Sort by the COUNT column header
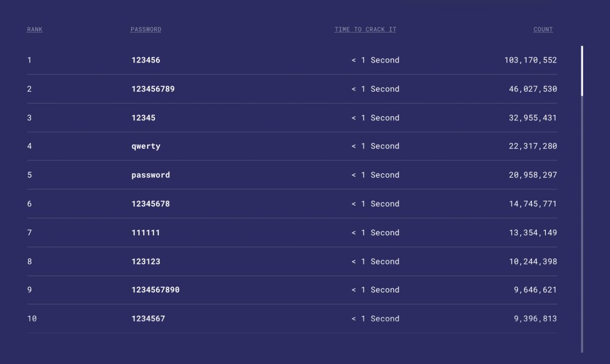Viewport: 610px width, 364px height. 543,30
